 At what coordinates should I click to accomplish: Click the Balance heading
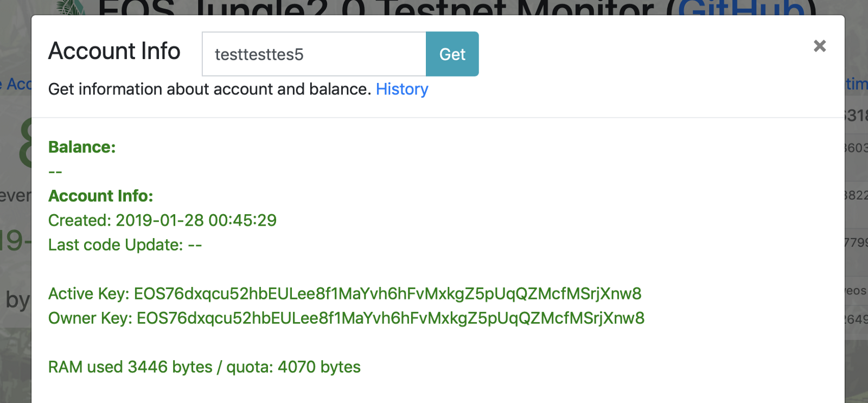coord(82,147)
